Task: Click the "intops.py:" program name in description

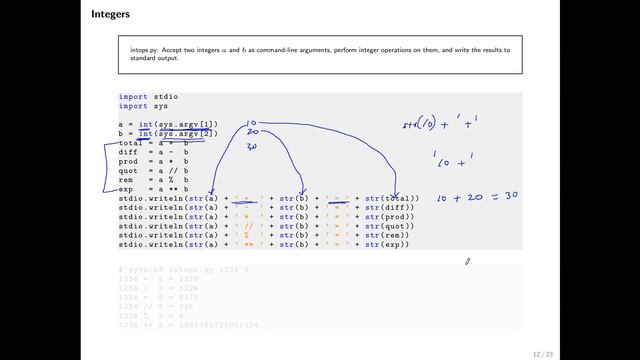Action: pos(144,50)
